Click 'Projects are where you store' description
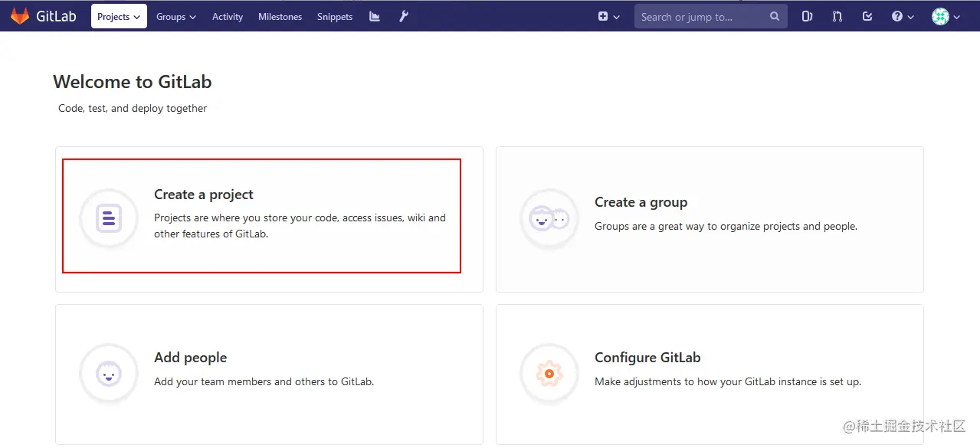 [x=300, y=226]
